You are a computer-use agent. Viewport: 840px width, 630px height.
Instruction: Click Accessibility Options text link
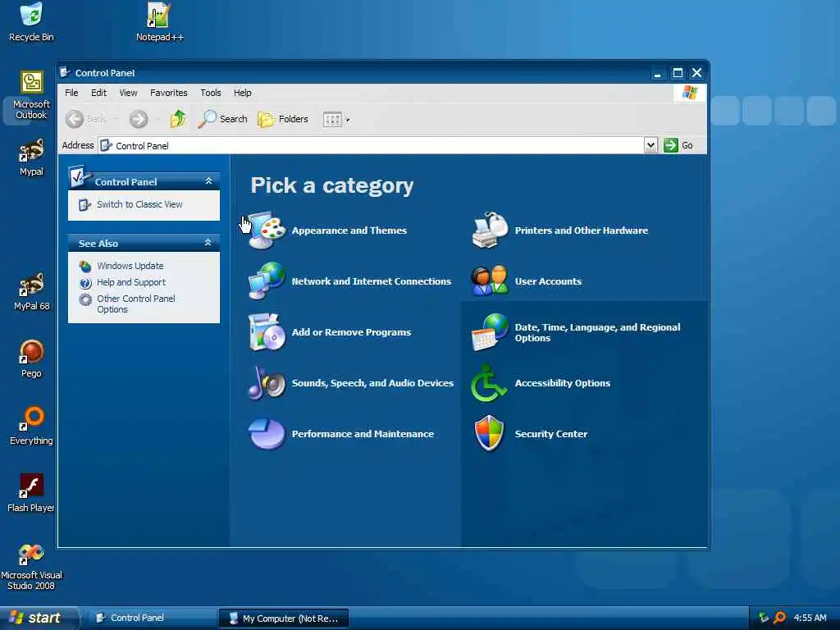point(563,383)
